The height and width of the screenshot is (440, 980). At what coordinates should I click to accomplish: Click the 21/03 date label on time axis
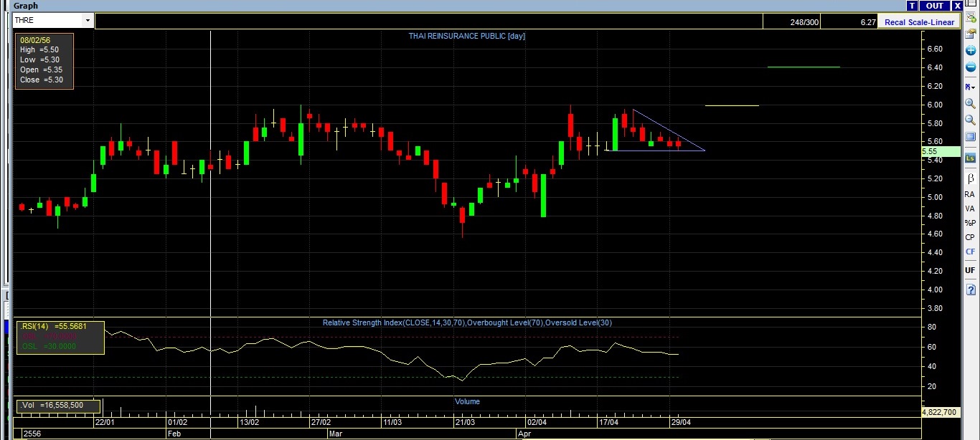[464, 422]
